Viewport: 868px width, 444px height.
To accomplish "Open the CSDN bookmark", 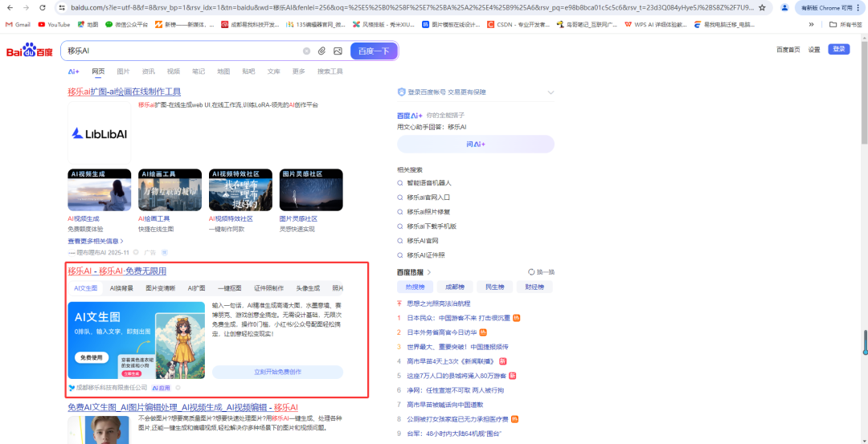I will click(x=518, y=24).
